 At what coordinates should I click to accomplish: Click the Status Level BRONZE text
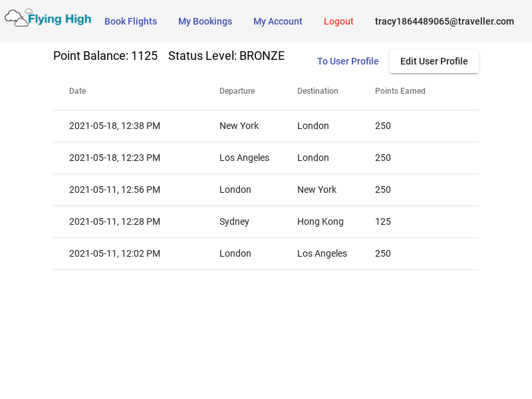pyautogui.click(x=226, y=56)
